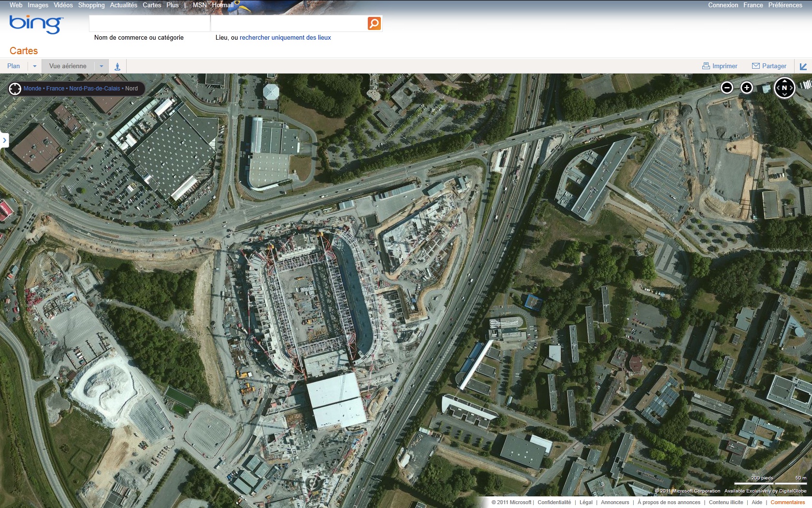Click the compass N rotation control
812x508 pixels.
coord(784,88)
